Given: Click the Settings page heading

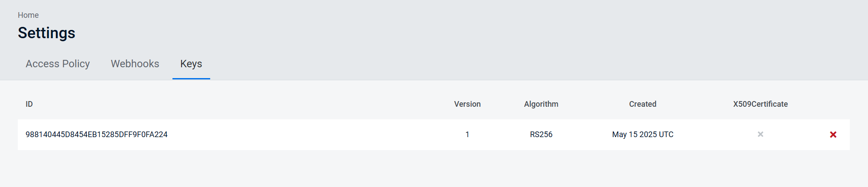Looking at the screenshot, I should click(46, 33).
